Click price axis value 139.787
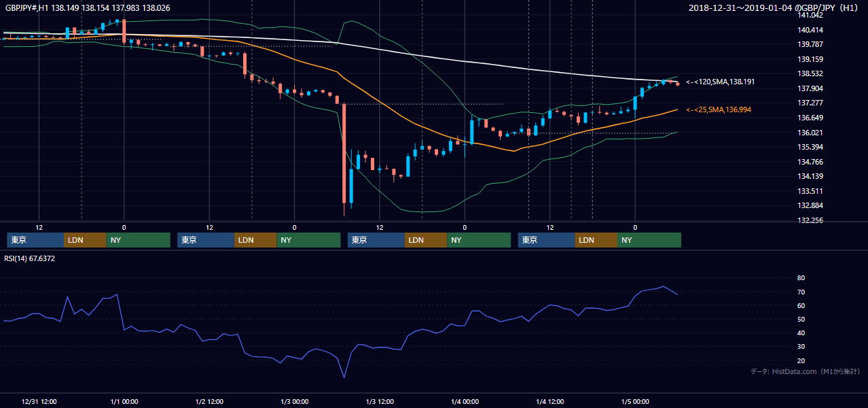 tap(811, 45)
